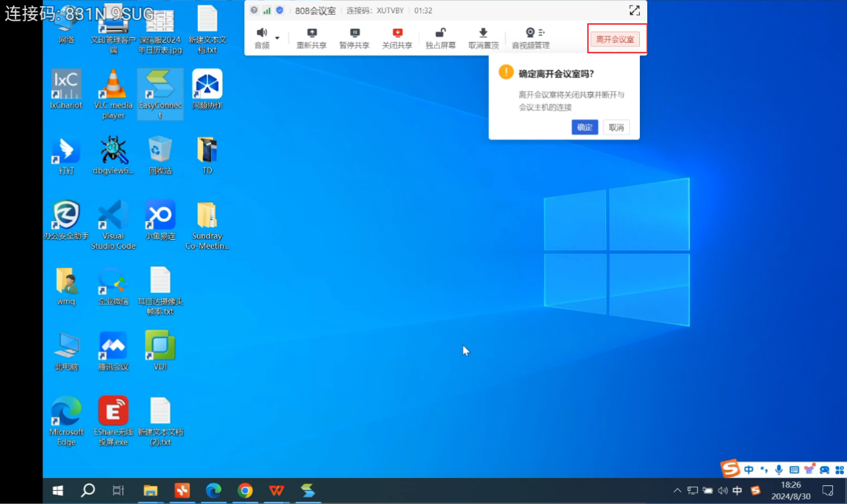847x504 pixels.
Task: Click the network tray icon
Action: 693,491
